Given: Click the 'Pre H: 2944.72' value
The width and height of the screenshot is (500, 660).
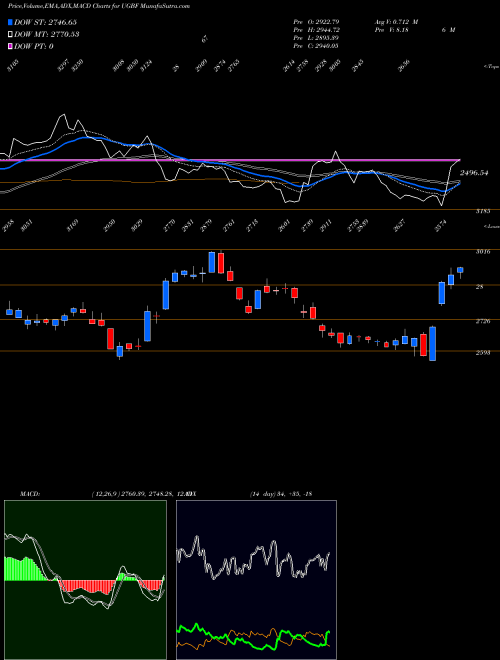Looking at the screenshot, I should tap(316, 29).
